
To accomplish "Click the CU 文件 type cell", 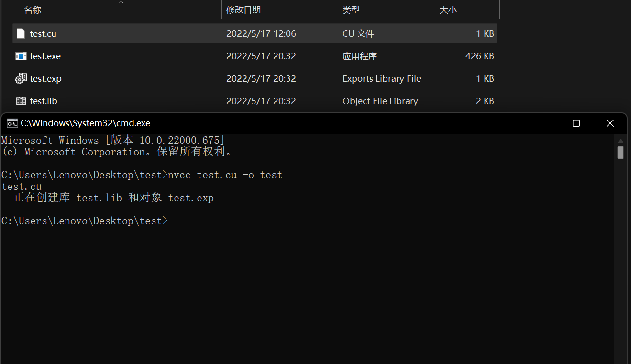I will (x=358, y=33).
